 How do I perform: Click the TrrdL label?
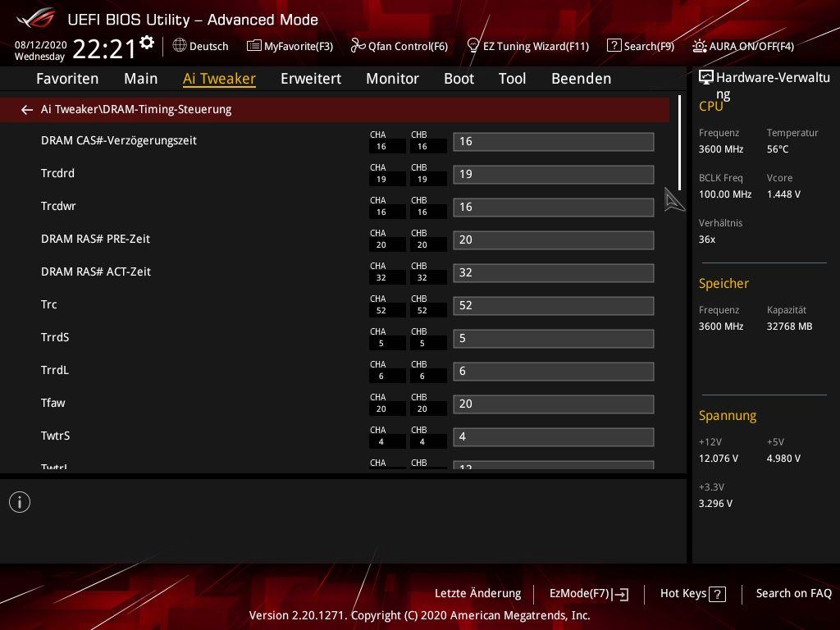(55, 370)
